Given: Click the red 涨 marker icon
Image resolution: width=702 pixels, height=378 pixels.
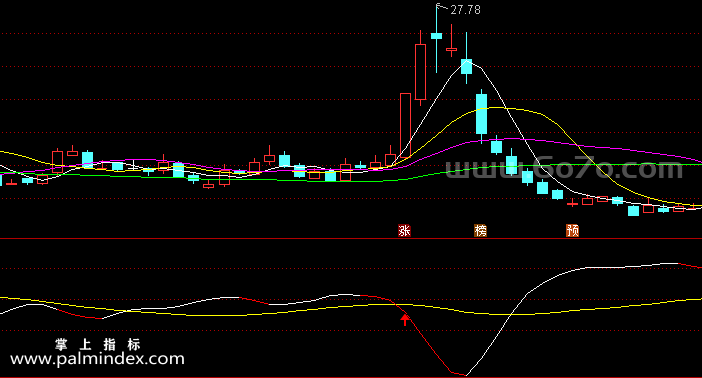Looking at the screenshot, I should coord(404,231).
